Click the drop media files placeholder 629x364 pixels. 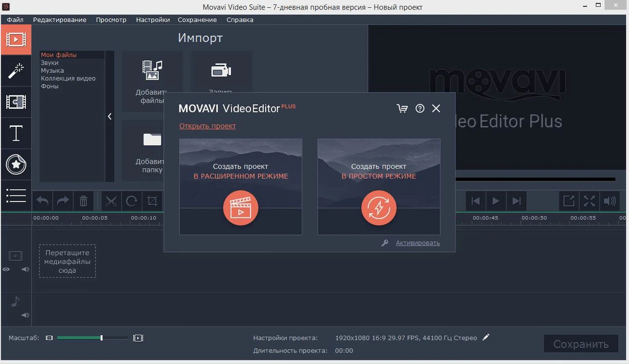pyautogui.click(x=67, y=261)
